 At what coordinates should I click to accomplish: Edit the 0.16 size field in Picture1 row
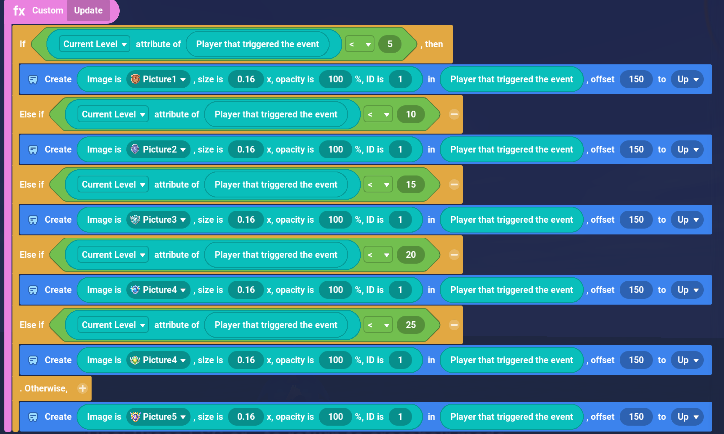(x=246, y=79)
